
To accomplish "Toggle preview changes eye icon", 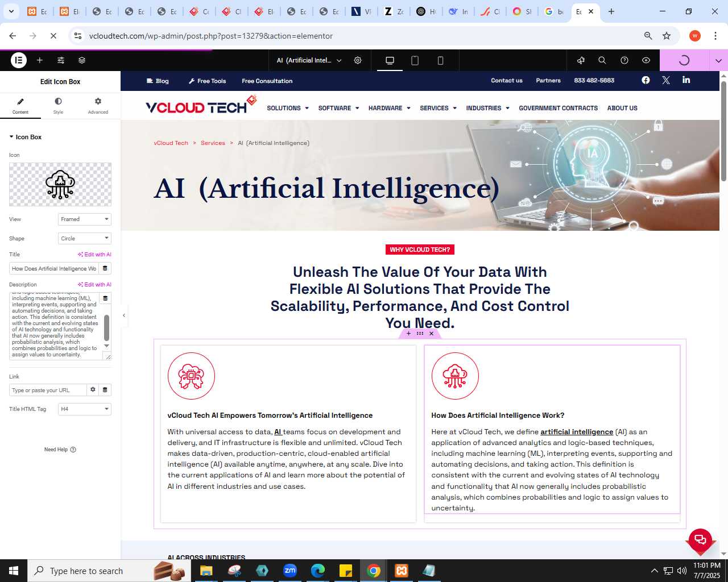I will [646, 60].
